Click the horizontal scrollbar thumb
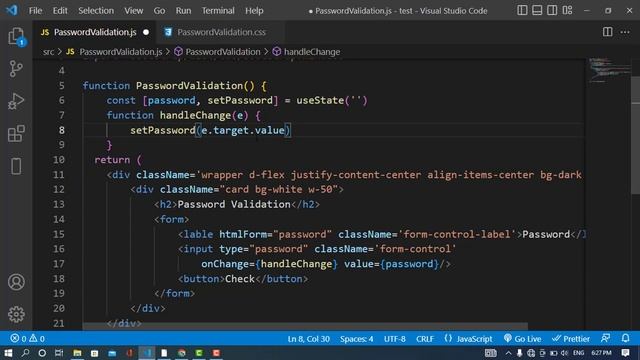 [305, 327]
